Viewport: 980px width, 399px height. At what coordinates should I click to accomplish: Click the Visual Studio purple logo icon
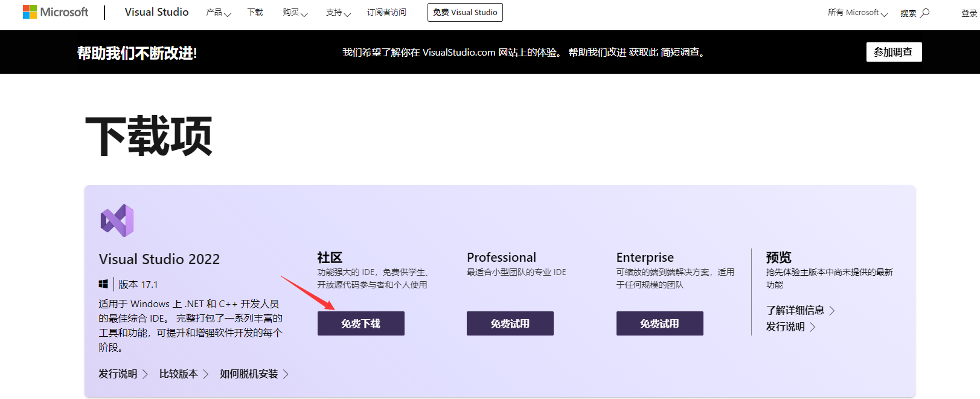(117, 221)
